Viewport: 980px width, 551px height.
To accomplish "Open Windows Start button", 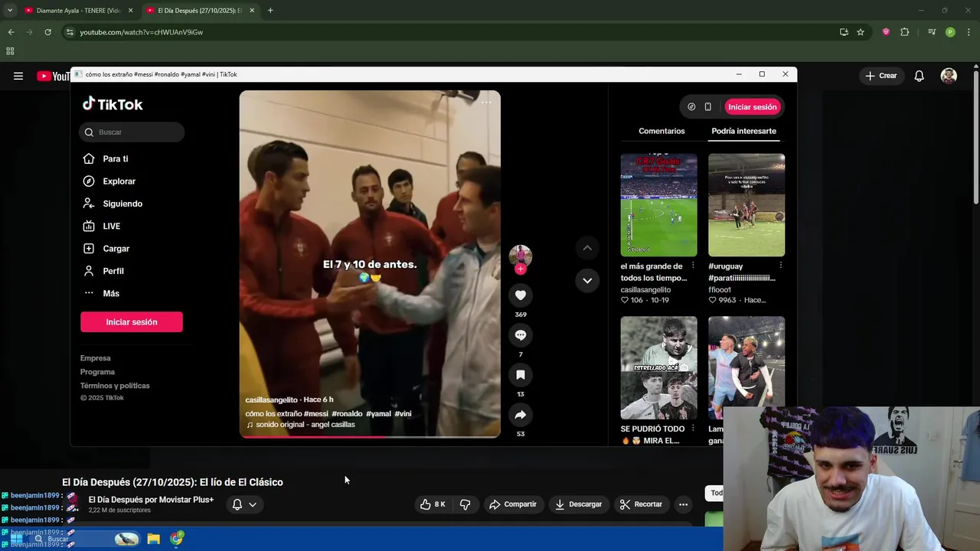I will [x=16, y=539].
